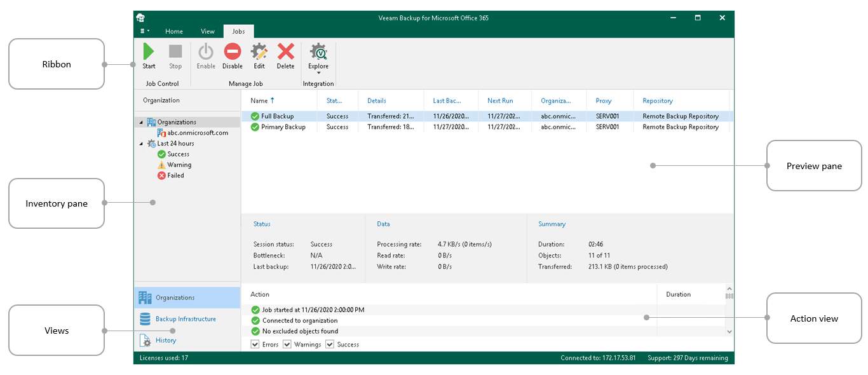The image size is (868, 375).
Task: Click the red Delete job icon
Action: click(285, 52)
